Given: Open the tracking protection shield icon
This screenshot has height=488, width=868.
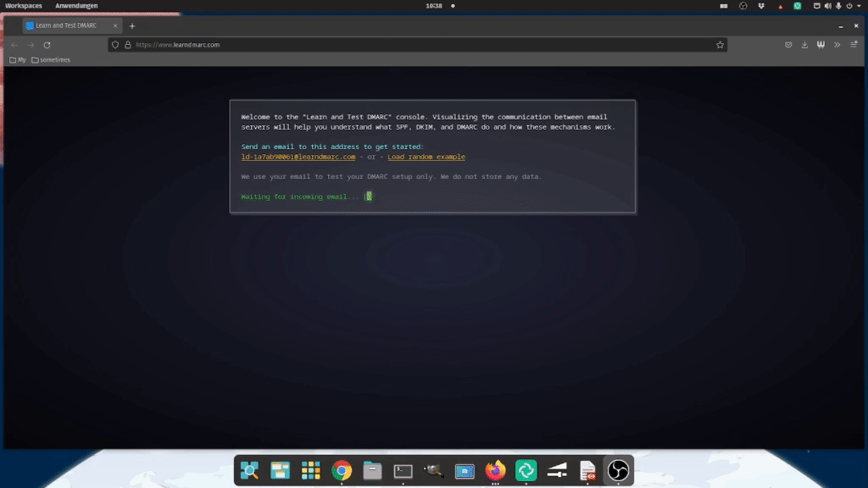Looking at the screenshot, I should coord(115,45).
